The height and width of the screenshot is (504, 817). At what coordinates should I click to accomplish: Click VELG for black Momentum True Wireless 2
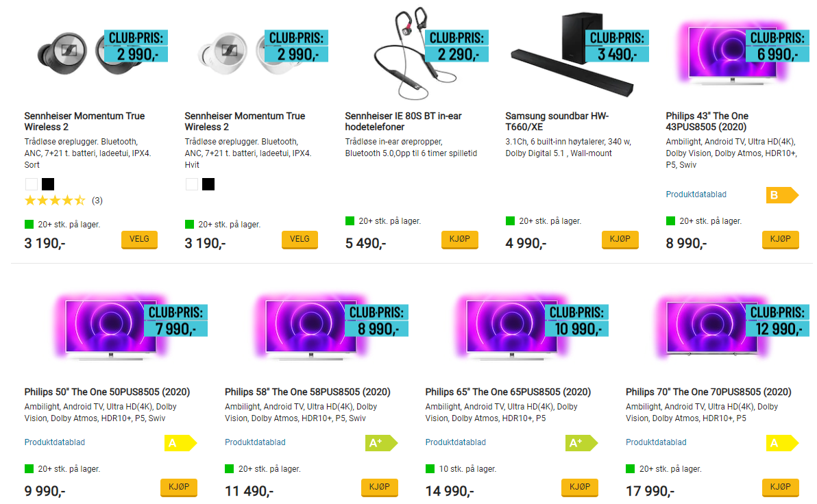point(139,240)
